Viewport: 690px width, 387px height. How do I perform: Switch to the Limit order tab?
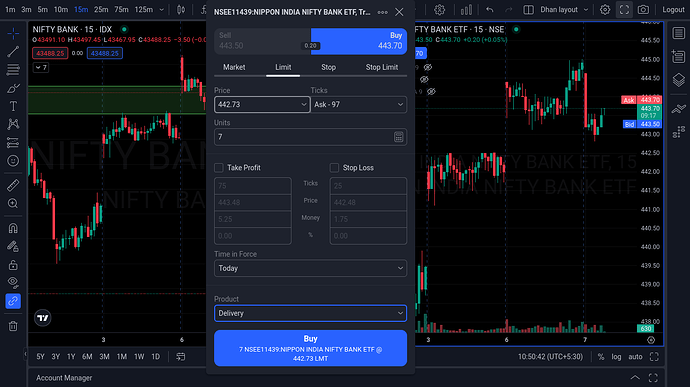[283, 67]
